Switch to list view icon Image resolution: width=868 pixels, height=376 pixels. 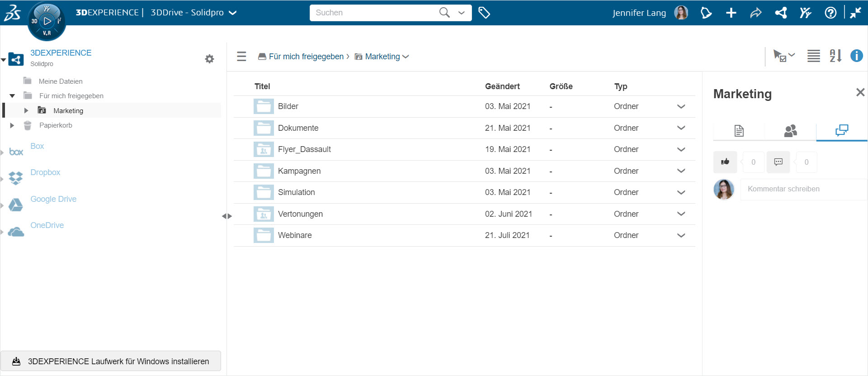click(x=814, y=56)
